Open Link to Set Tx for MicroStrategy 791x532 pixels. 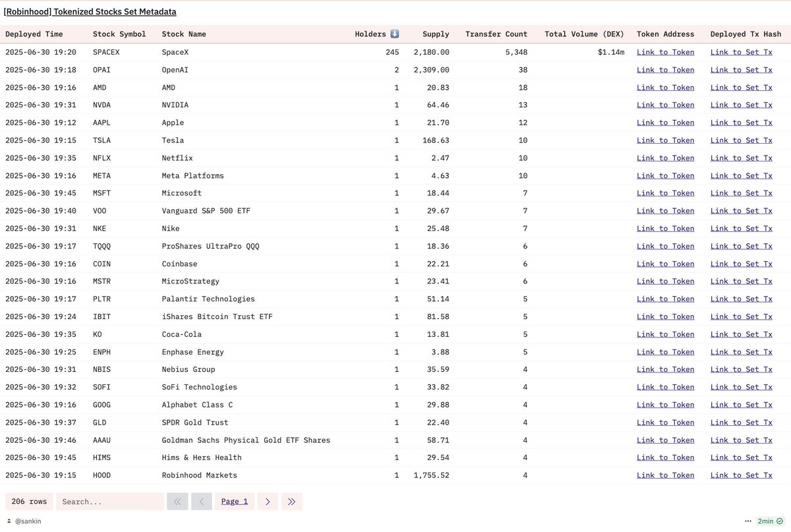742,281
